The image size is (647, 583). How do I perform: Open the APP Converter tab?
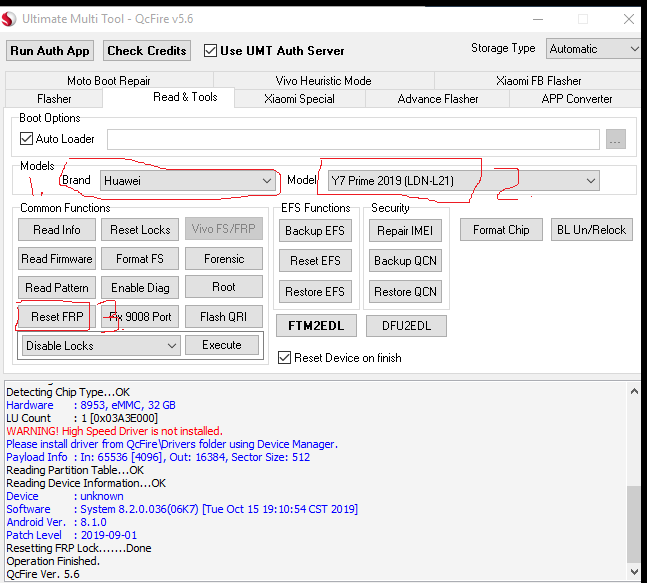tap(576, 99)
